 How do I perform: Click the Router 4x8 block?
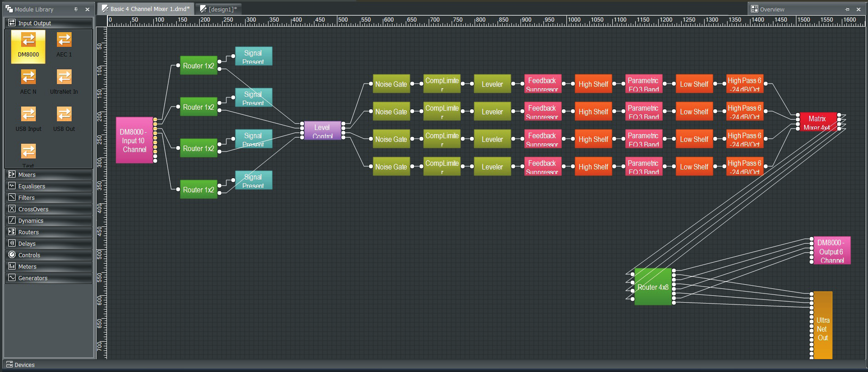tap(653, 287)
